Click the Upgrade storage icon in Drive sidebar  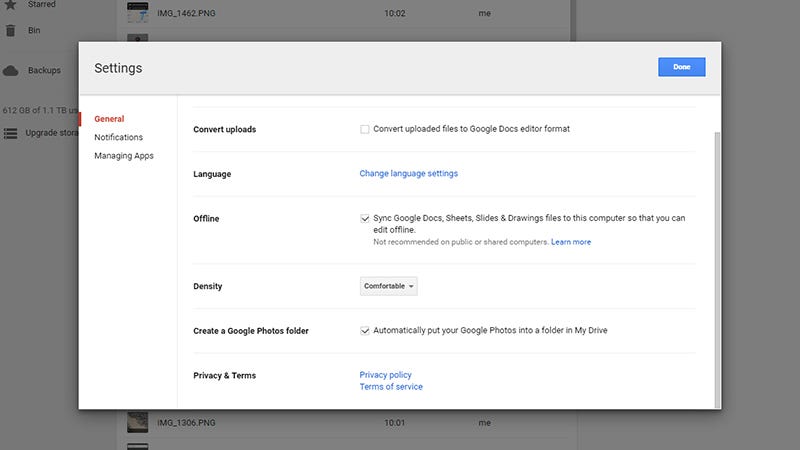pos(10,133)
